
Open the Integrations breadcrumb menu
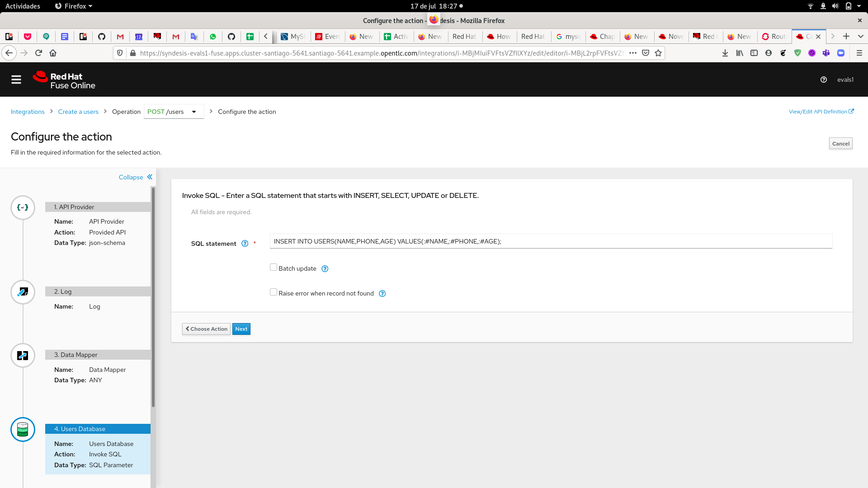[28, 112]
